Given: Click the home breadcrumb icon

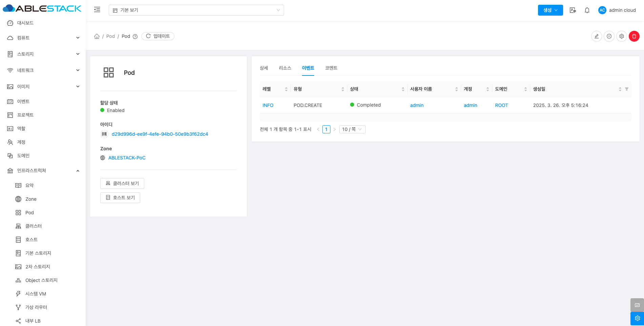Looking at the screenshot, I should (x=97, y=36).
